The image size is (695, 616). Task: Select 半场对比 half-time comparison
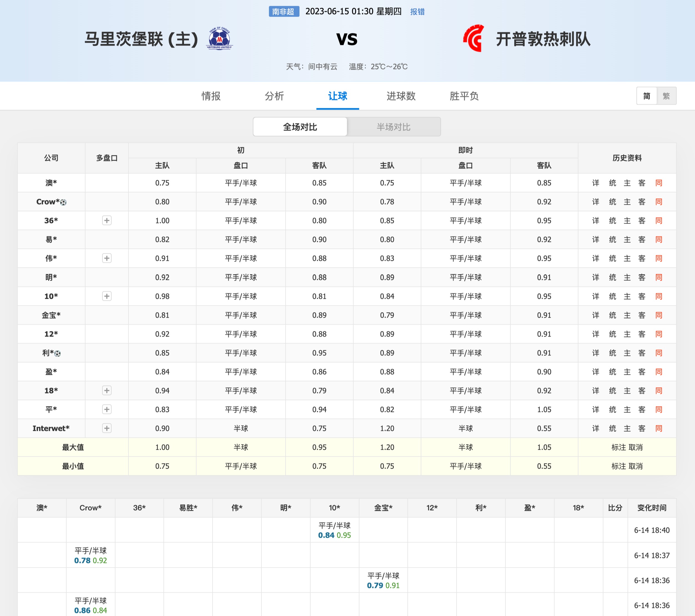tap(393, 127)
